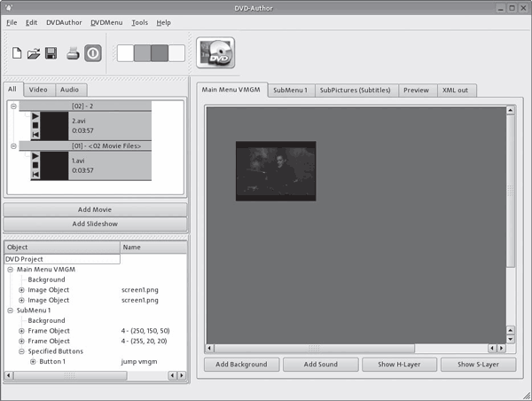This screenshot has width=532, height=401.
Task: Click the Show H-Layer button
Action: [x=398, y=365]
